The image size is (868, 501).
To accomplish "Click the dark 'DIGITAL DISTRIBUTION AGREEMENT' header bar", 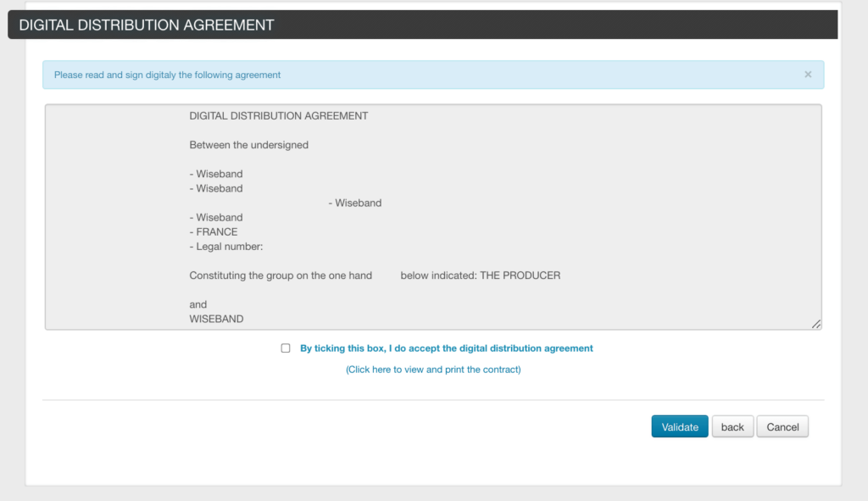I will tap(422, 25).
